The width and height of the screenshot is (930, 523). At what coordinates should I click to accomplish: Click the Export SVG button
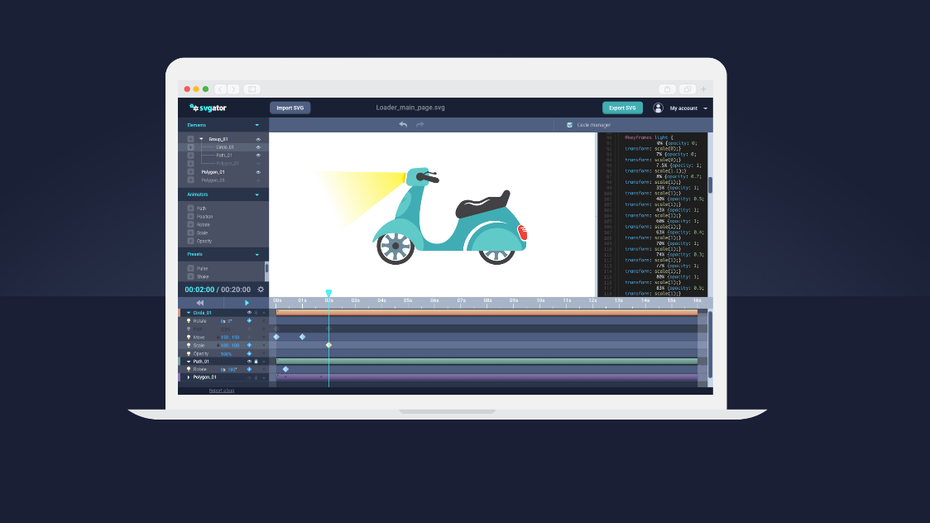(x=622, y=108)
